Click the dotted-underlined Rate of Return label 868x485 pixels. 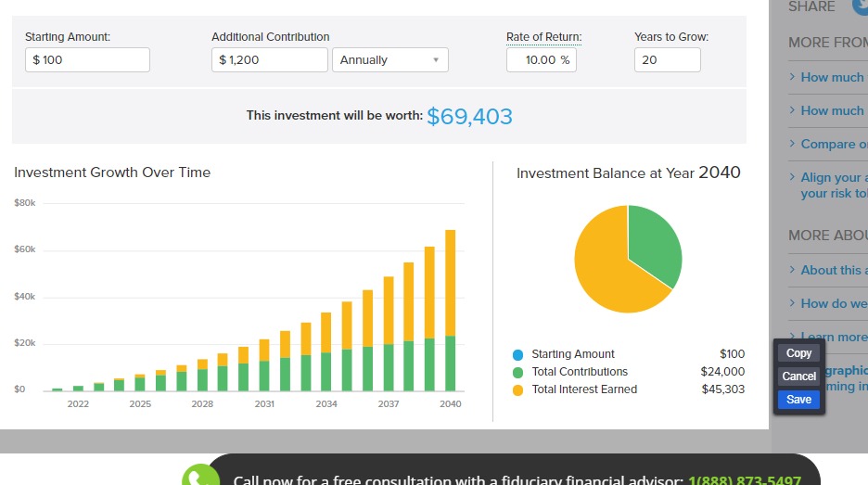tap(543, 37)
